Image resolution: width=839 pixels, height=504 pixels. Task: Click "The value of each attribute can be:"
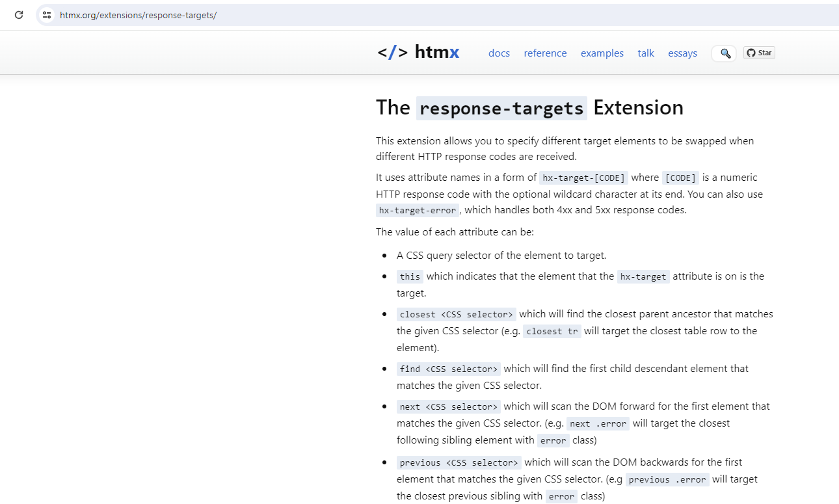(455, 232)
